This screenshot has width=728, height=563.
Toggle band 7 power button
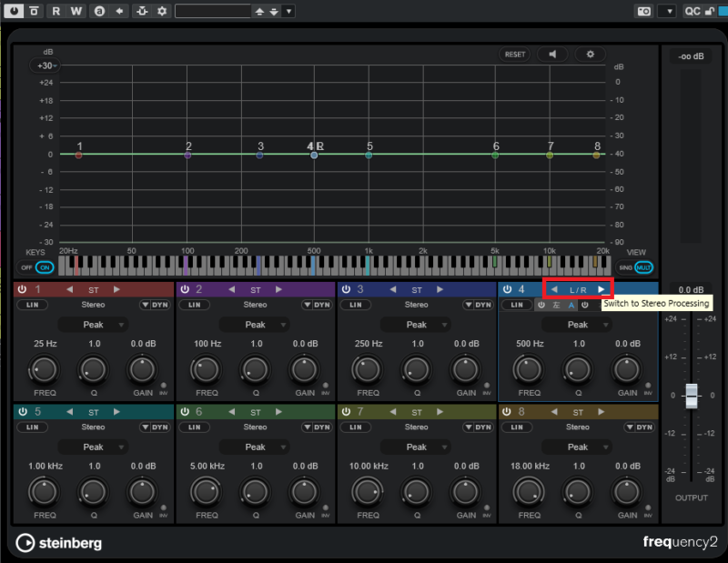[346, 412]
